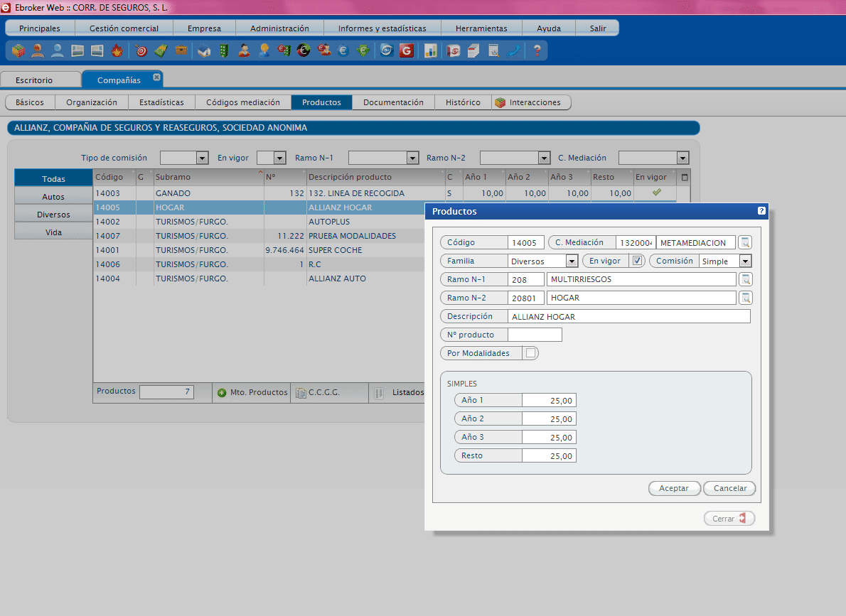
Task: Open the red G toolbar icon
Action: pyautogui.click(x=407, y=50)
